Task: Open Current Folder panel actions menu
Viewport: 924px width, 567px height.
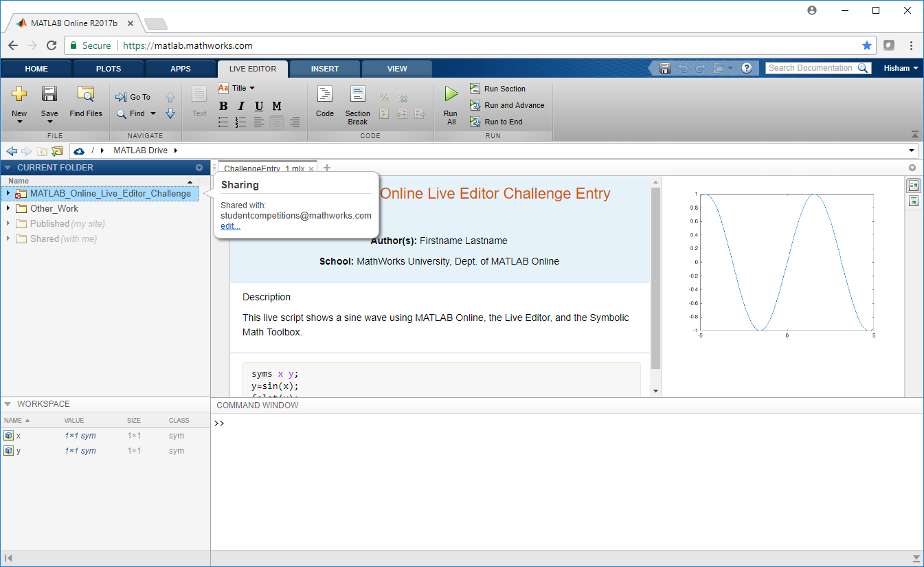Action: click(199, 168)
